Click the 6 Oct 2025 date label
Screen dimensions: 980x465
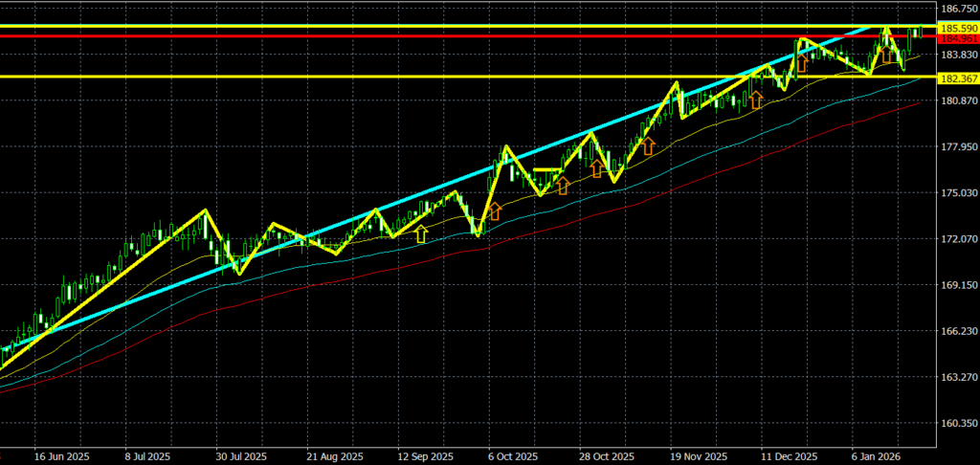513,456
